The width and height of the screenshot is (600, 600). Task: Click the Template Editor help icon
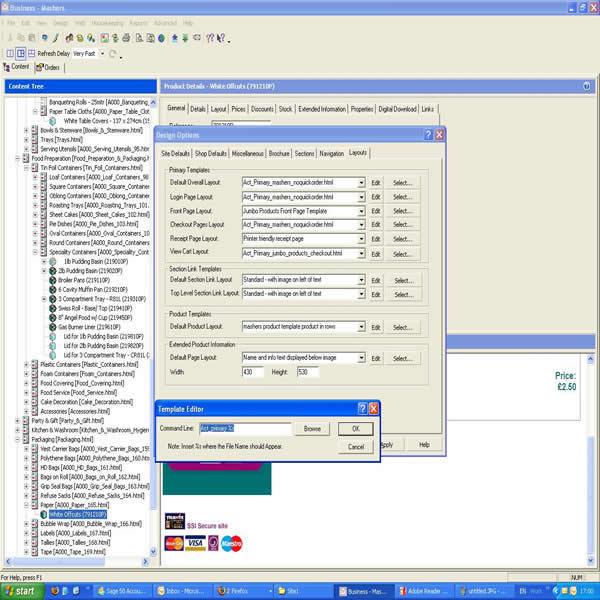(362, 409)
